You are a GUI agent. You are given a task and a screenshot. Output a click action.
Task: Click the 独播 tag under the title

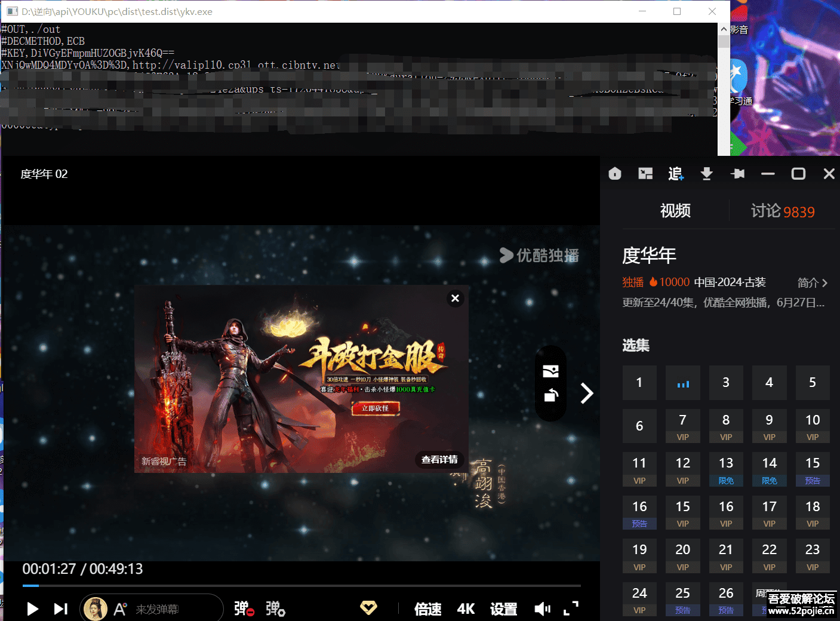pyautogui.click(x=633, y=282)
